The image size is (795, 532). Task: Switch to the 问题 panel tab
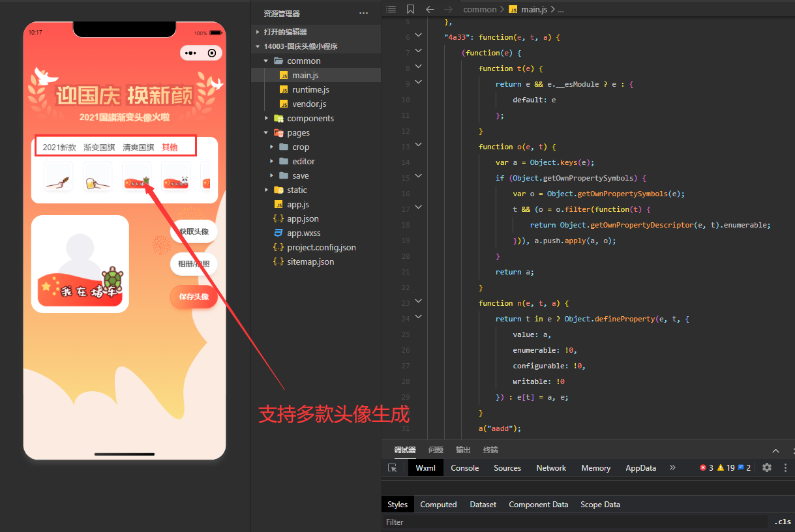tap(436, 450)
